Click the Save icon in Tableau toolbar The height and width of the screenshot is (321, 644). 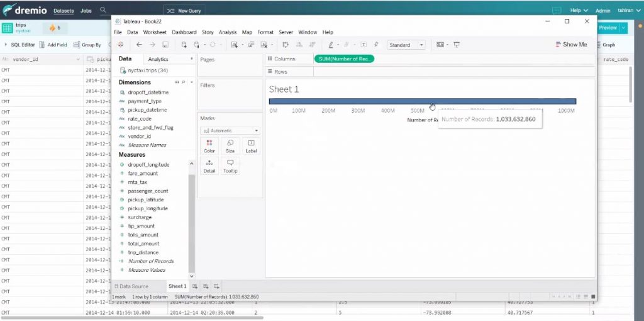165,45
